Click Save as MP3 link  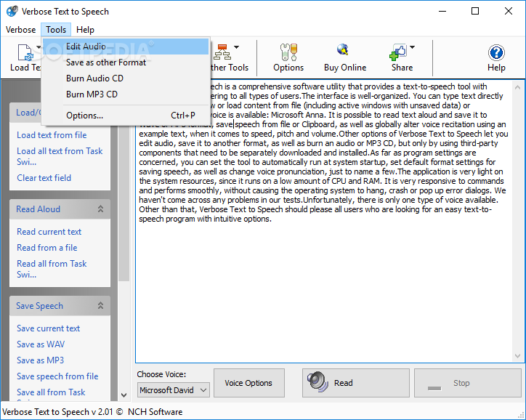tap(40, 360)
